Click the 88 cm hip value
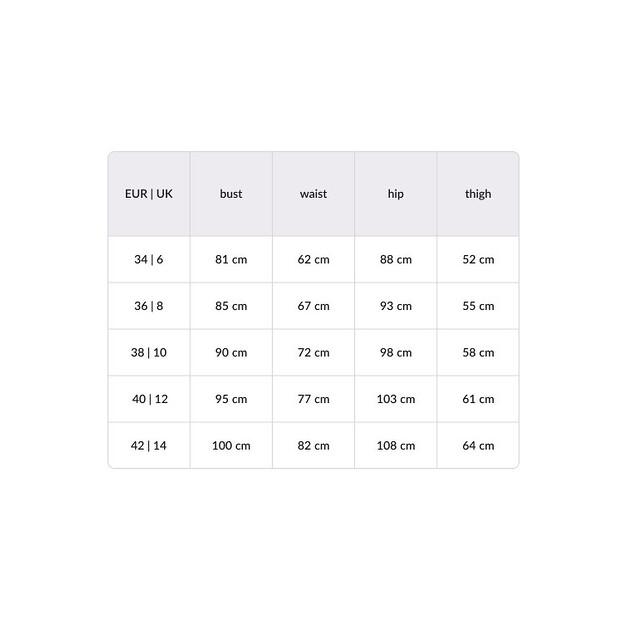This screenshot has width=628, height=620. tap(396, 260)
